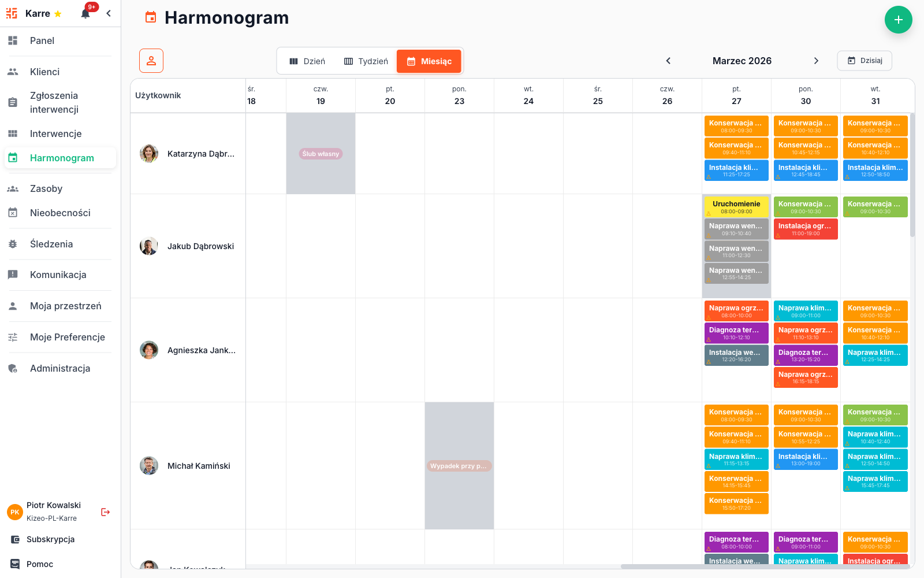Open Pomoc help section
Screen dimensions: 924x578
[x=39, y=564]
